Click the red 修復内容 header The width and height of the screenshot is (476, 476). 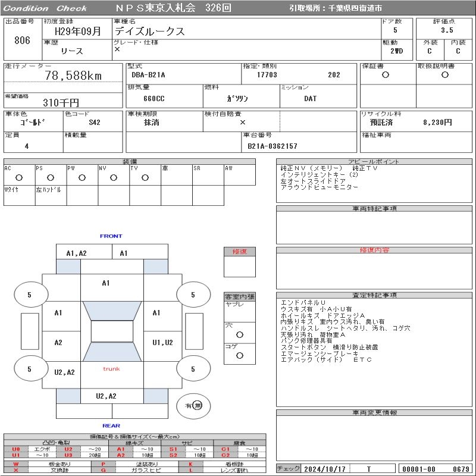pos(374,250)
